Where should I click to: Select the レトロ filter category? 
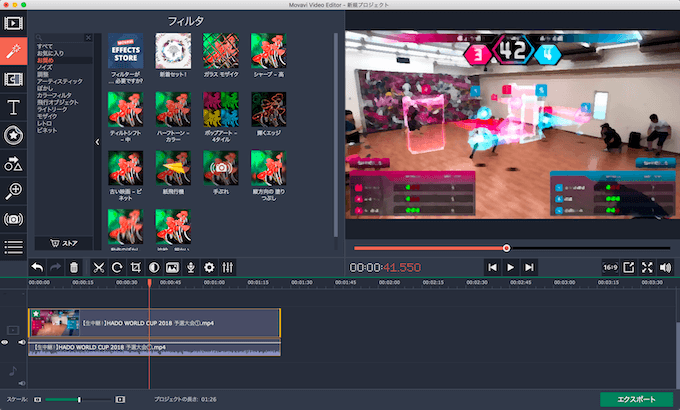pos(44,123)
